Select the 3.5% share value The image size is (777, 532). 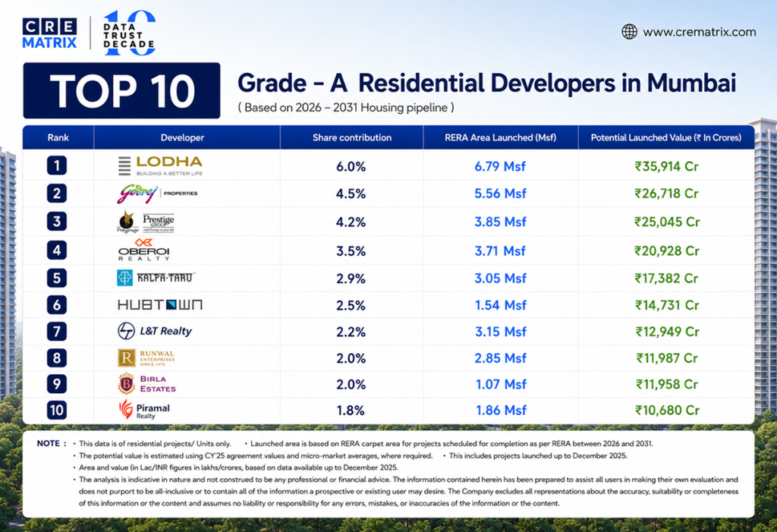(351, 251)
